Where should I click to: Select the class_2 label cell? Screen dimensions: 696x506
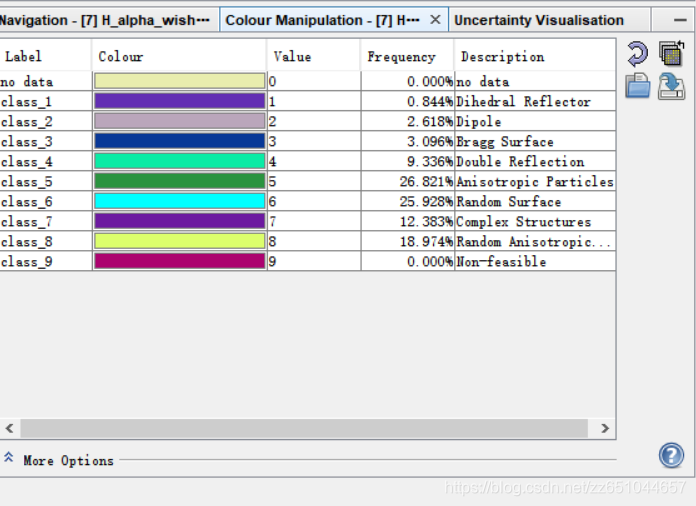[46, 121]
